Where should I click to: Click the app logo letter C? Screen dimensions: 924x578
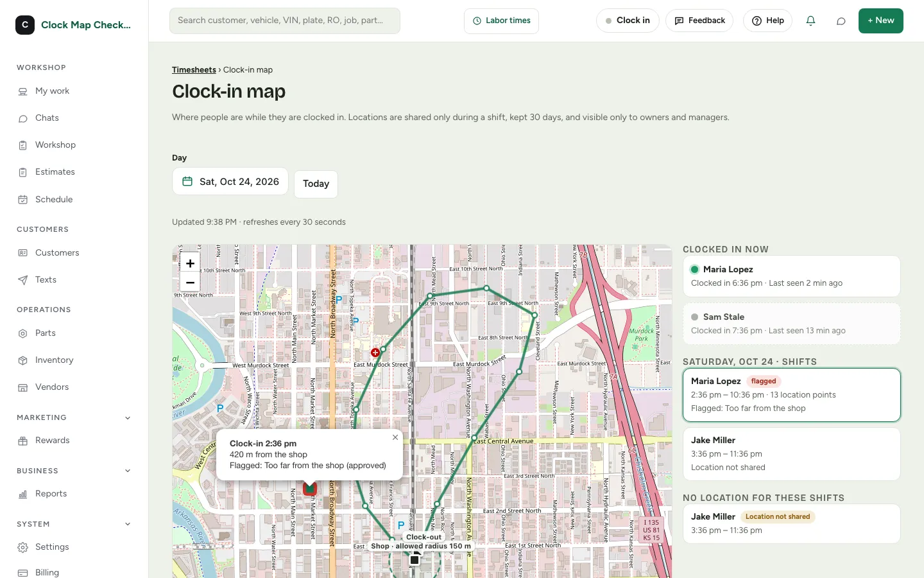(25, 25)
